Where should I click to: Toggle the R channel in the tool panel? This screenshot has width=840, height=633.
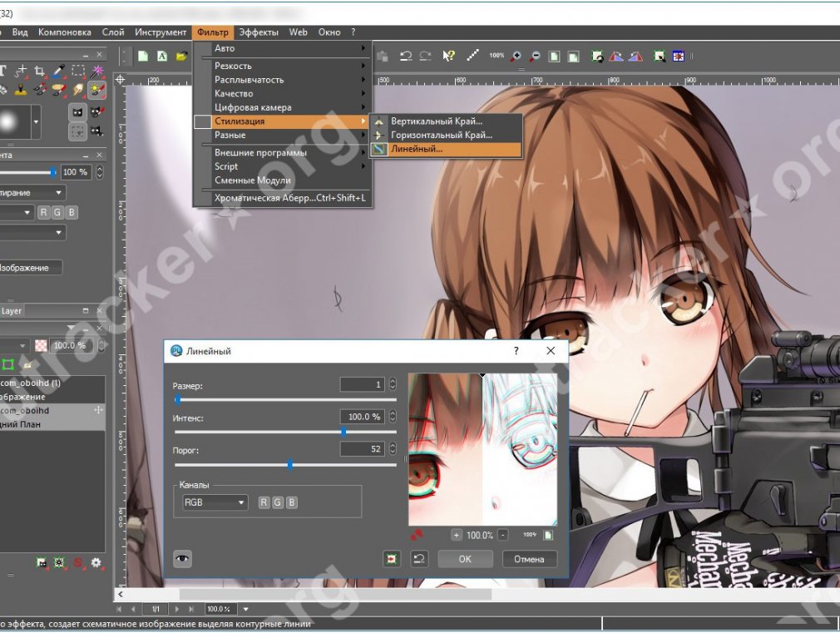click(x=43, y=212)
